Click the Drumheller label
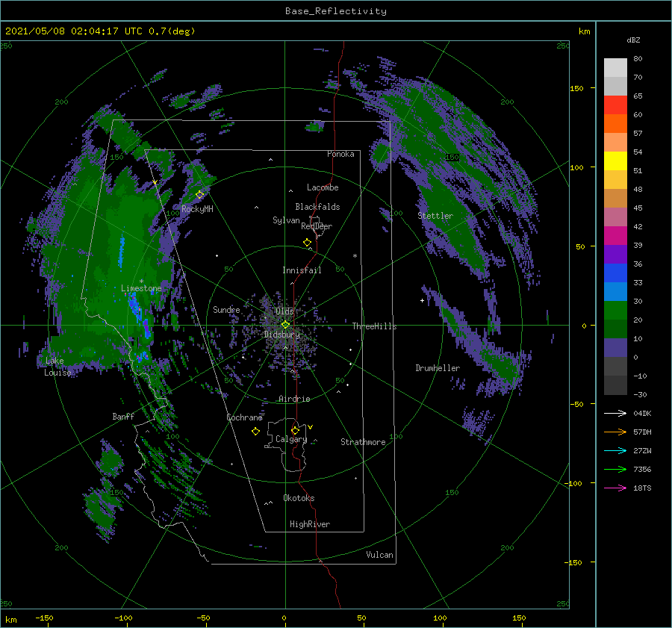 point(438,368)
